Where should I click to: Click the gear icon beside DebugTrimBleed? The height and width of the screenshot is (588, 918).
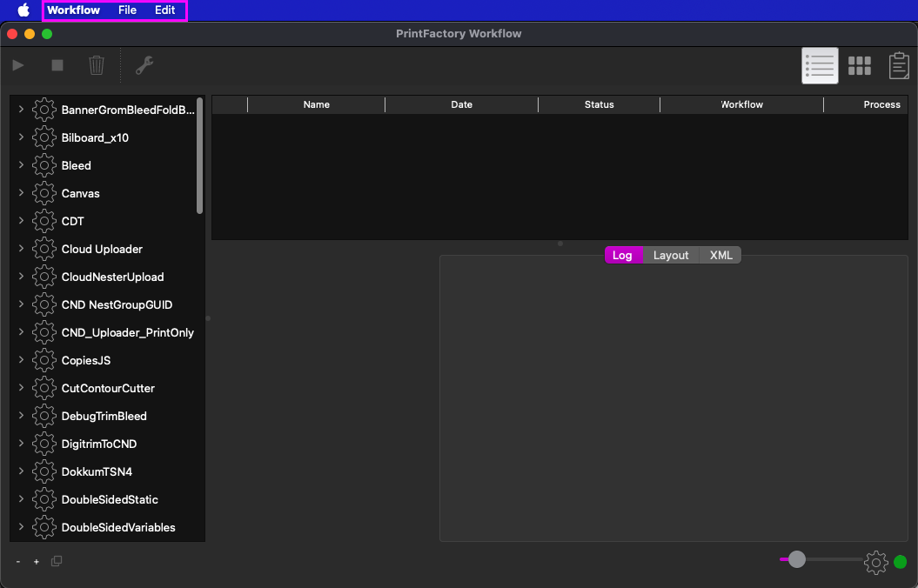click(44, 416)
